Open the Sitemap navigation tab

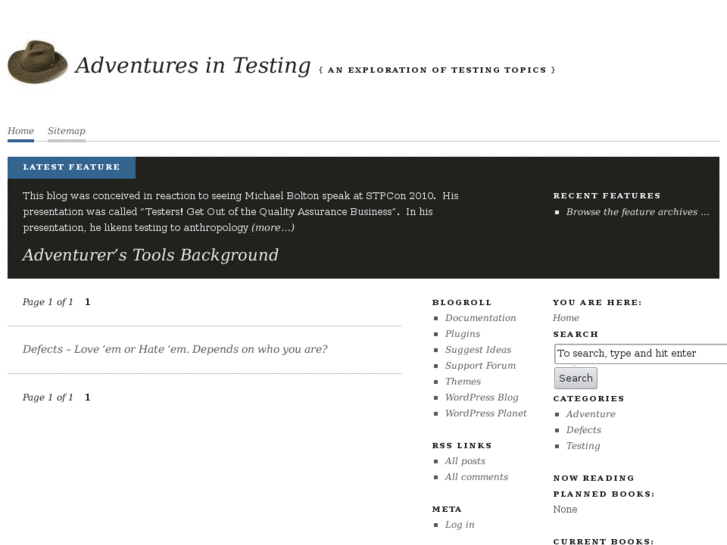66,131
